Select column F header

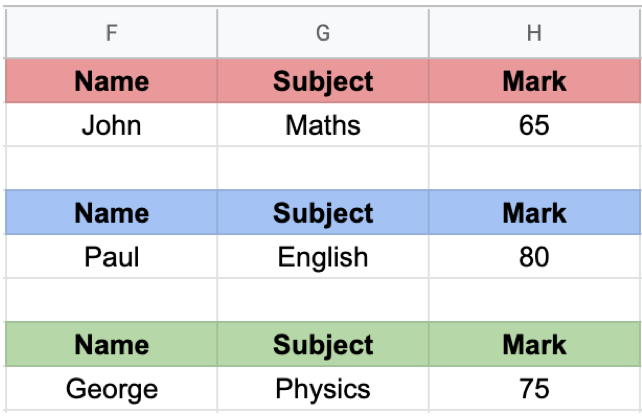pyautogui.click(x=111, y=34)
